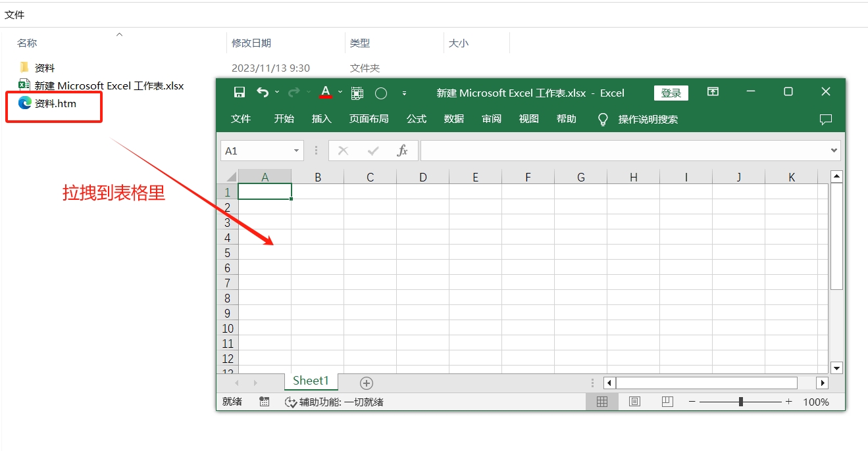
Task: Click the Page Break Preview icon in status bar
Action: pos(667,402)
